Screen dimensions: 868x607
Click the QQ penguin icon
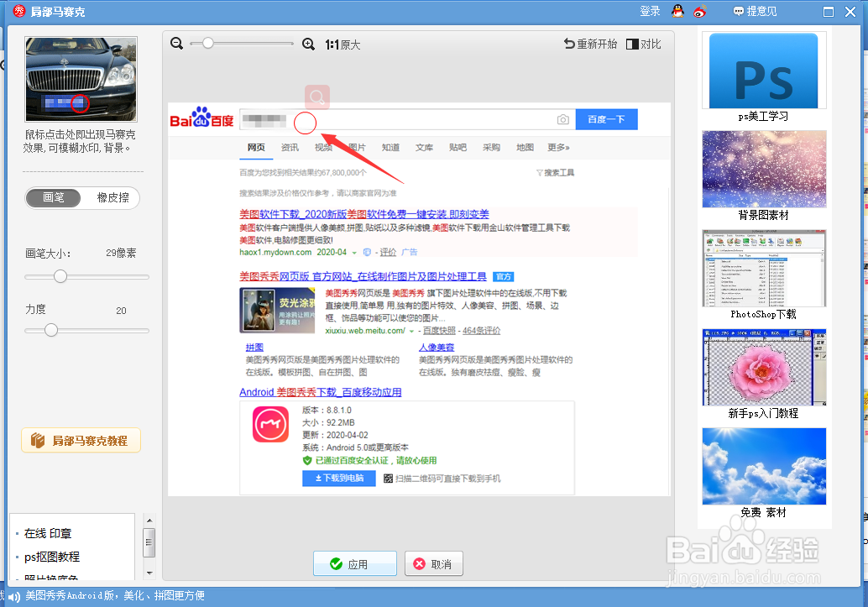677,11
